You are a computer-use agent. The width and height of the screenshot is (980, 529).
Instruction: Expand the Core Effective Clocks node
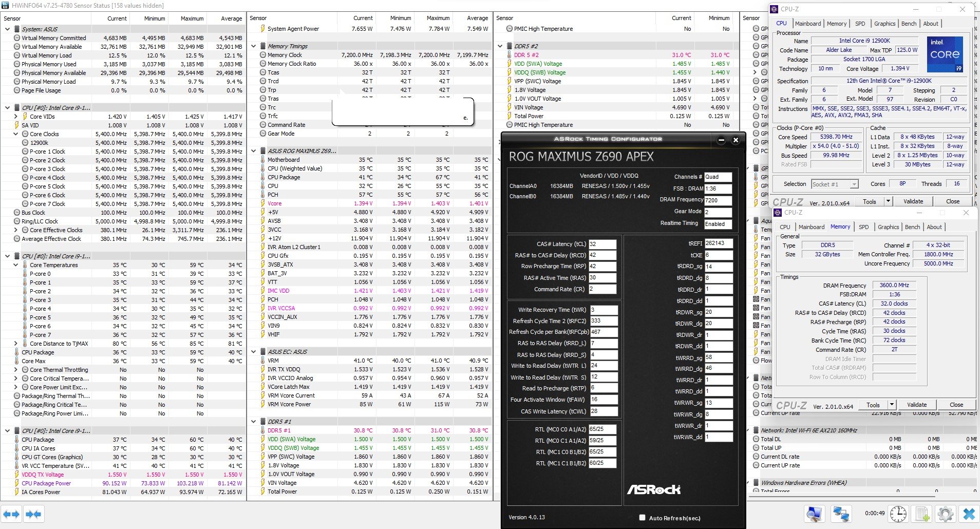click(x=15, y=230)
